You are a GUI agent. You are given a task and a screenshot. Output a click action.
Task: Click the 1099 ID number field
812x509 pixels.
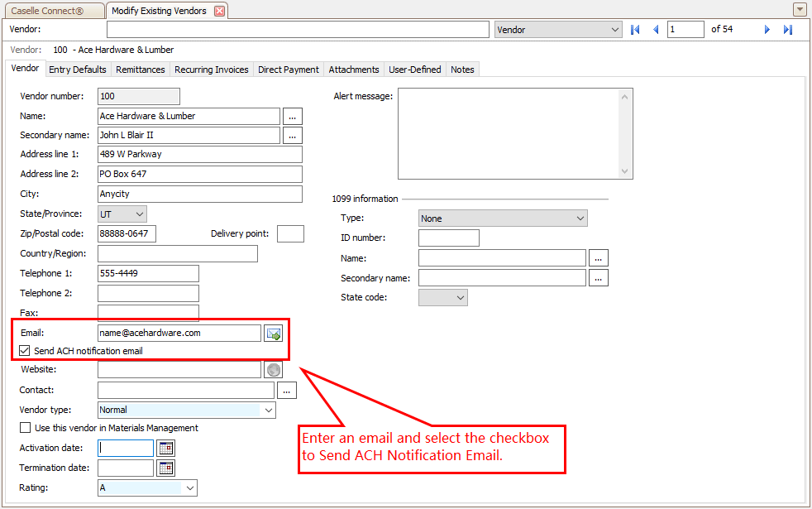click(449, 238)
